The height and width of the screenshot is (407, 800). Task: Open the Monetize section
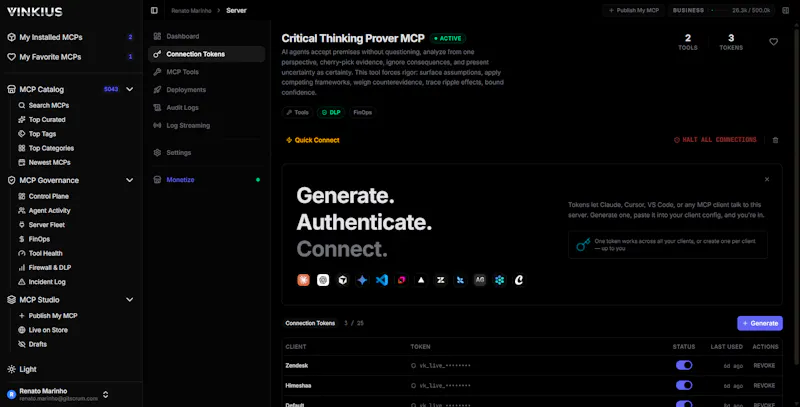(207, 180)
